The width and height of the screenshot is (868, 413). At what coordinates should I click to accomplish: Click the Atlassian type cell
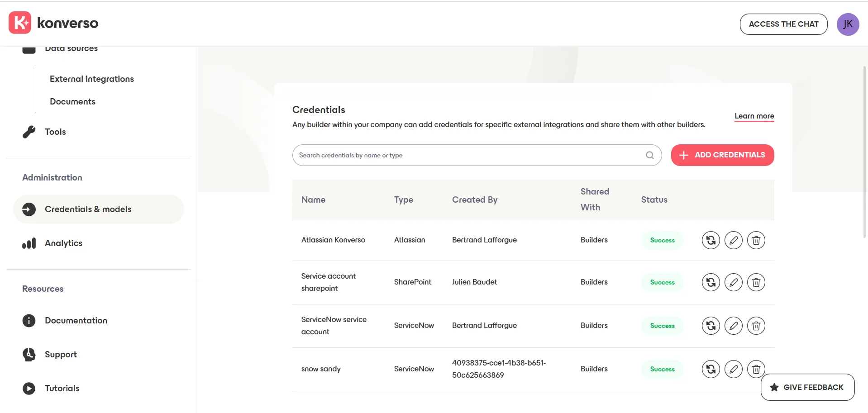click(410, 240)
